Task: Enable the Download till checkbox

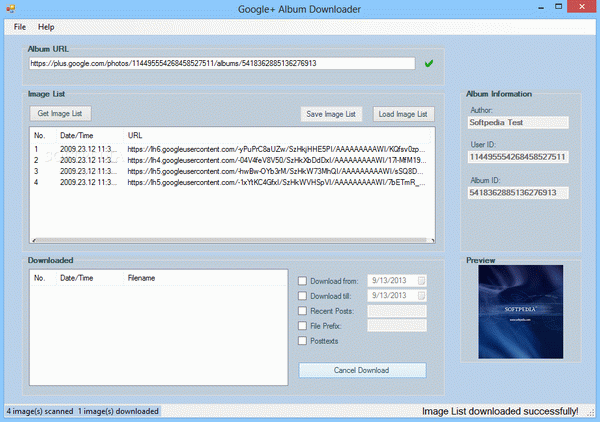Action: [302, 296]
